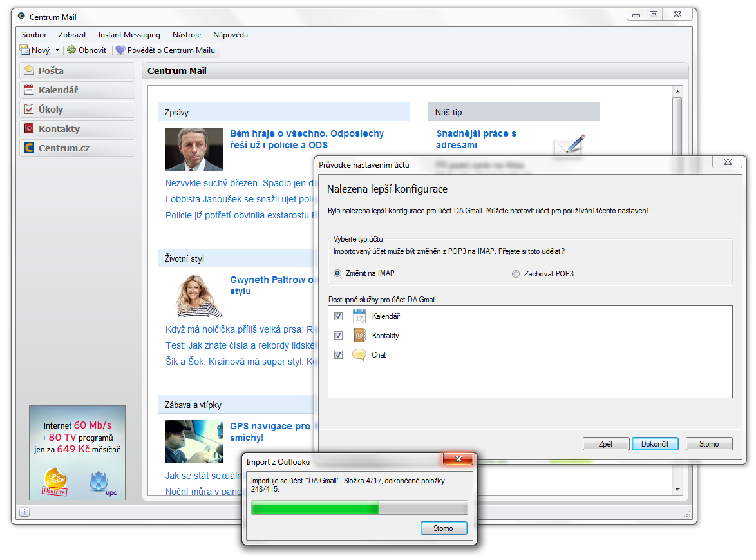Open the Noční můra v pane link

pyautogui.click(x=203, y=492)
